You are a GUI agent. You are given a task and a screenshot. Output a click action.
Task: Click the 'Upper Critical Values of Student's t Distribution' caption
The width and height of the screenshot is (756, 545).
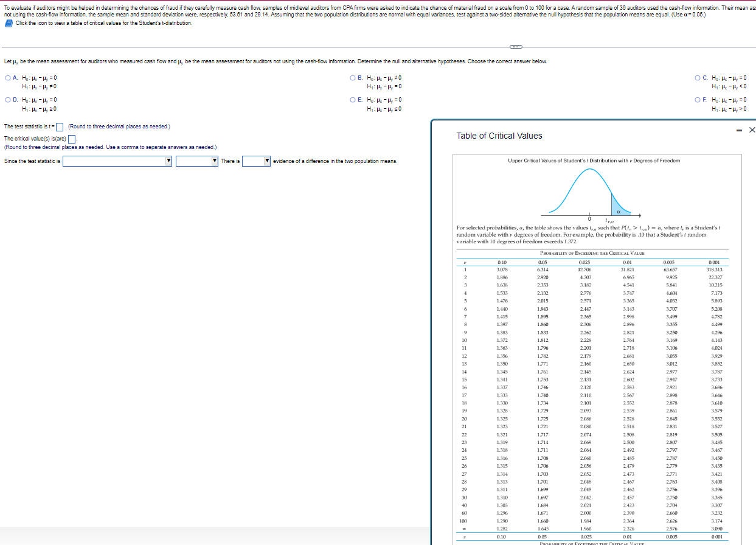click(594, 160)
